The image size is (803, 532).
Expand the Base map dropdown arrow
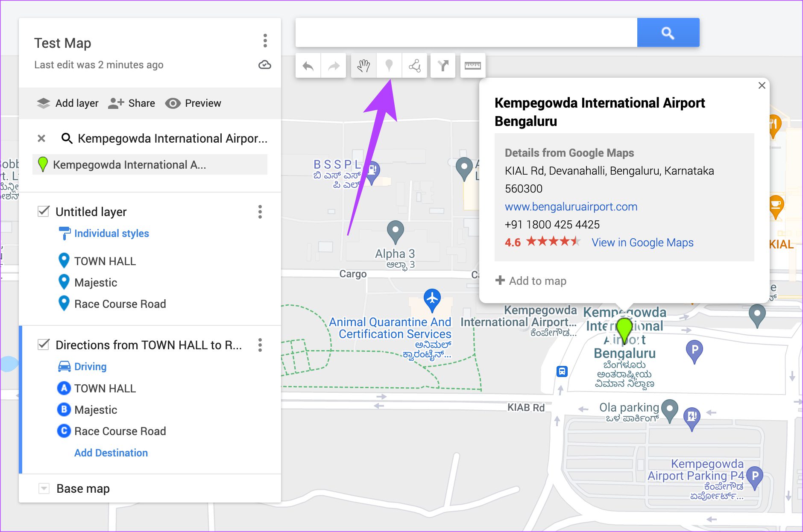coord(44,488)
